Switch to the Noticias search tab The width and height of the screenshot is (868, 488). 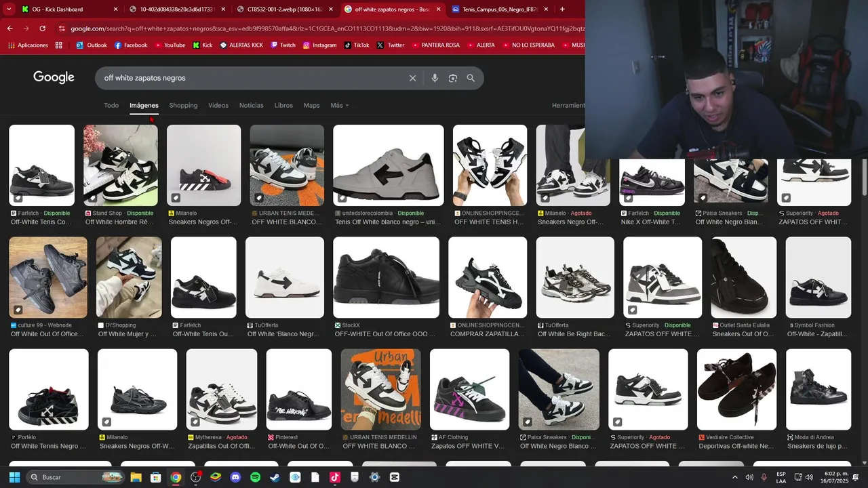[251, 105]
